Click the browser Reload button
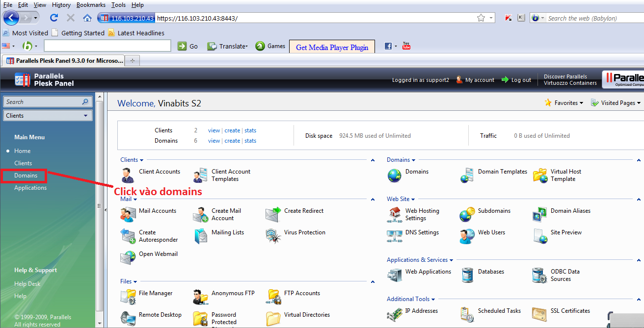This screenshot has width=644, height=328. coord(54,18)
